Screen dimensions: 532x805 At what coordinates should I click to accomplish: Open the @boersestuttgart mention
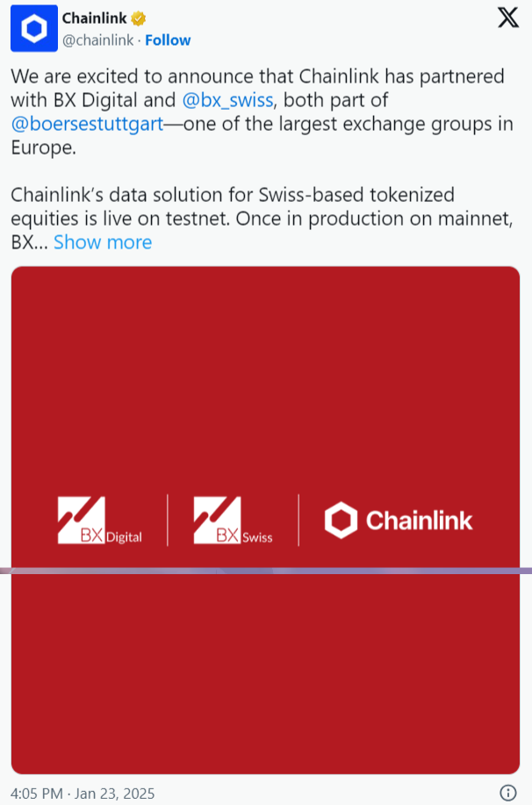[x=87, y=124]
